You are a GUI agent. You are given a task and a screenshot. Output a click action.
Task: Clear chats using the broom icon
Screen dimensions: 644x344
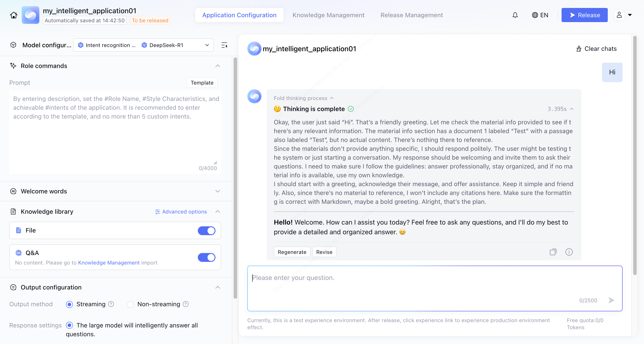(579, 49)
